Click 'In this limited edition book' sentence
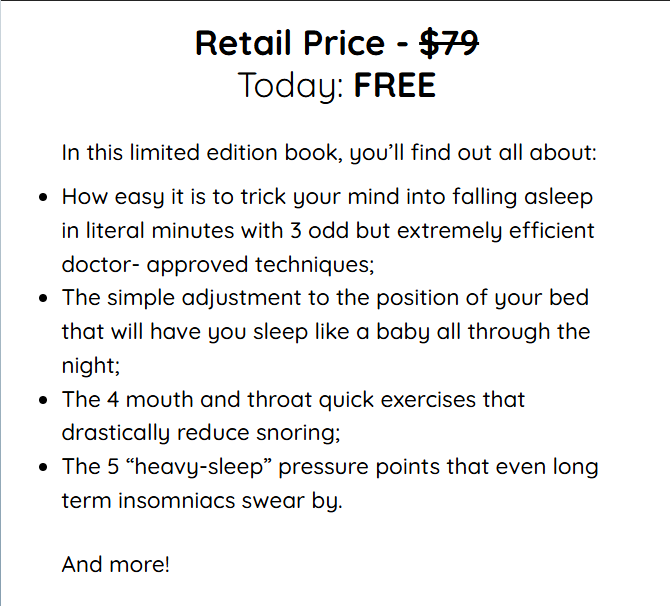Screen dimensions: 670x606 click(329, 153)
